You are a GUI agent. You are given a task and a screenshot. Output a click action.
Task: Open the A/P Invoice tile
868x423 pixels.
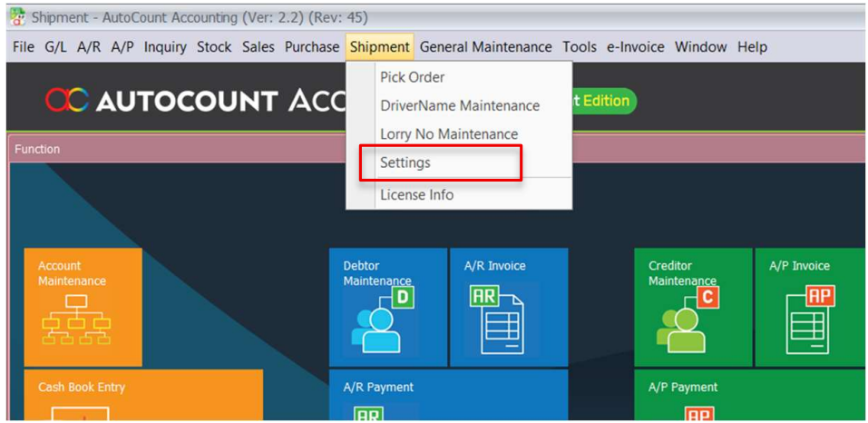click(812, 308)
